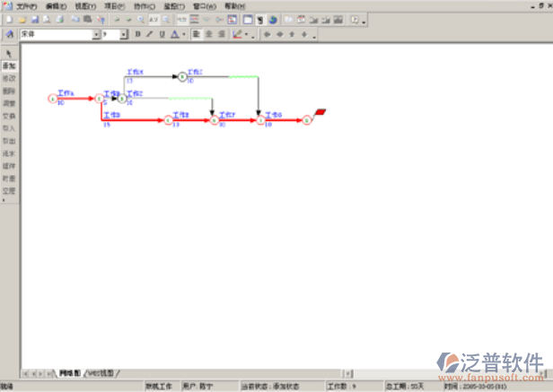This screenshot has width=553, height=392.
Task: Click the Italic formatting icon
Action: tap(149, 35)
